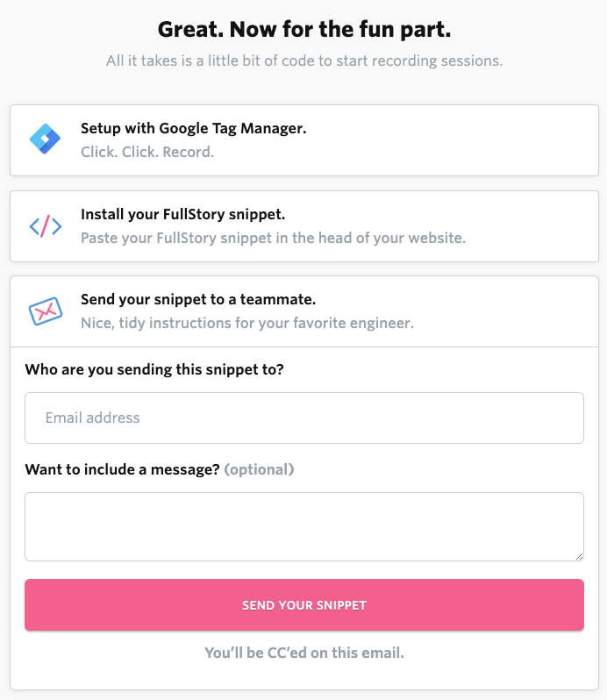Focus the Email address input field
This screenshot has width=607, height=700.
pos(304,418)
